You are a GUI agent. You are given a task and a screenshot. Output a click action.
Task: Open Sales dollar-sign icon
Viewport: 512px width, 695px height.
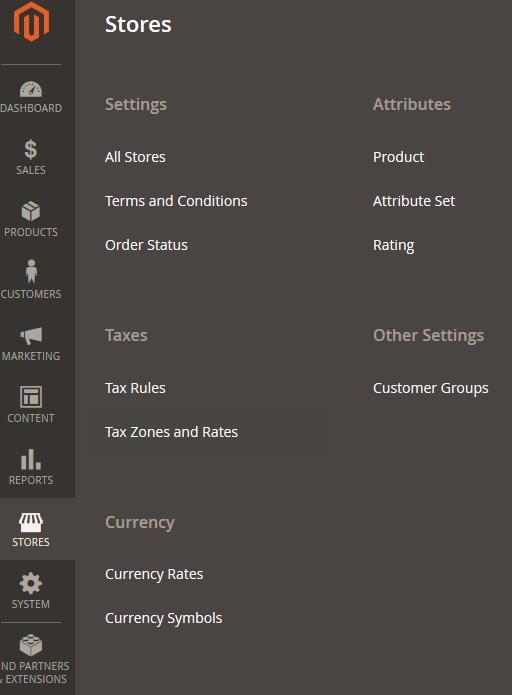pos(31,149)
